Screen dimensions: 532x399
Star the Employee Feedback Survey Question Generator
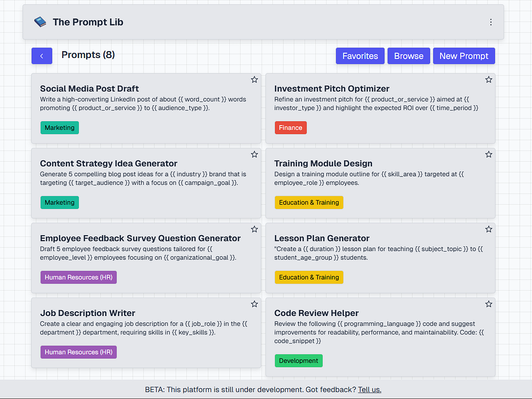254,229
